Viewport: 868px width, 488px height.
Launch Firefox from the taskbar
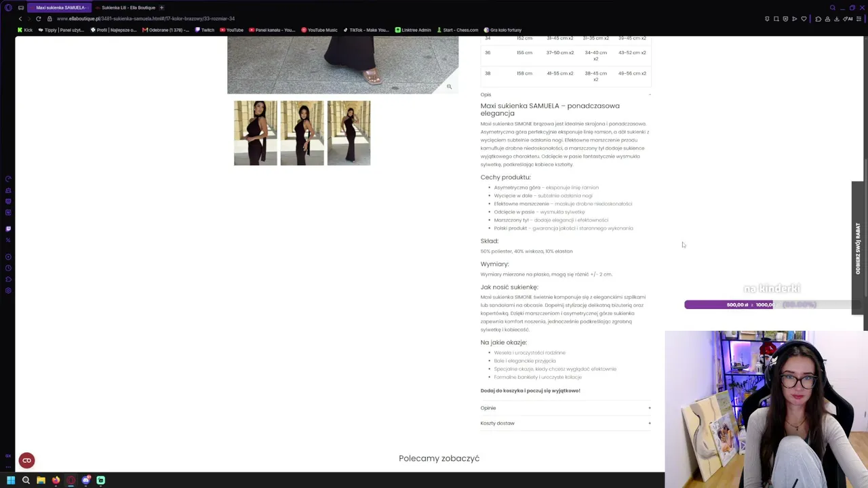[56, 481]
